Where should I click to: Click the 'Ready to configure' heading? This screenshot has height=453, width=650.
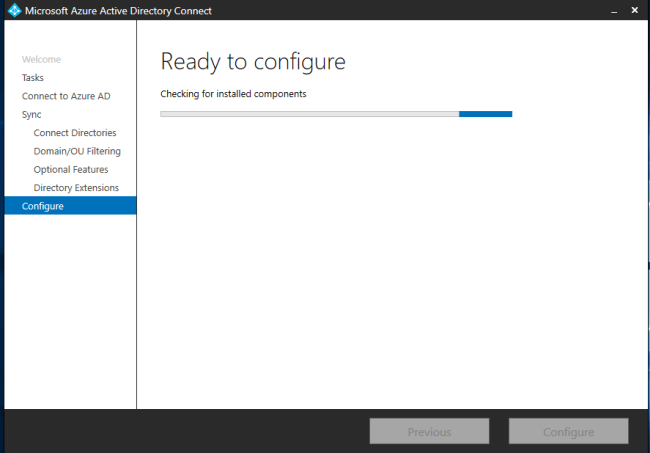[253, 62]
